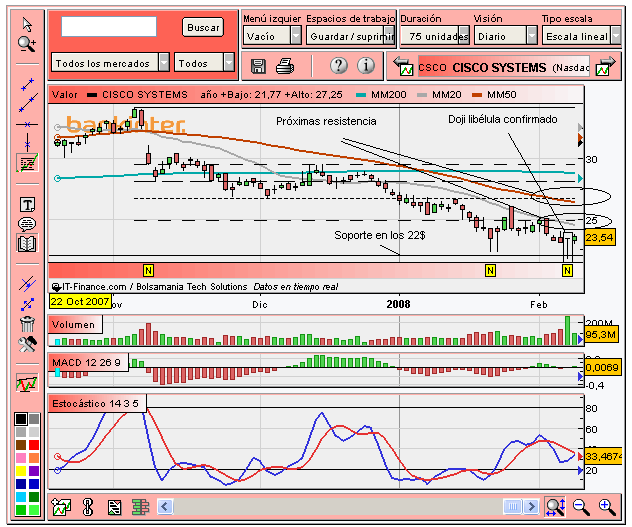Open help question mark icon

(x=339, y=65)
